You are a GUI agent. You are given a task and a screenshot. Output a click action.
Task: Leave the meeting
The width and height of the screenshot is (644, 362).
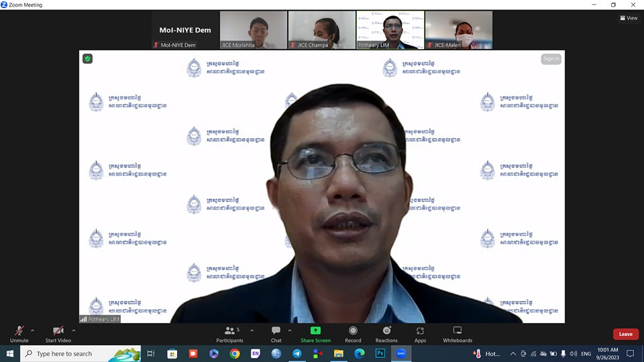point(625,334)
